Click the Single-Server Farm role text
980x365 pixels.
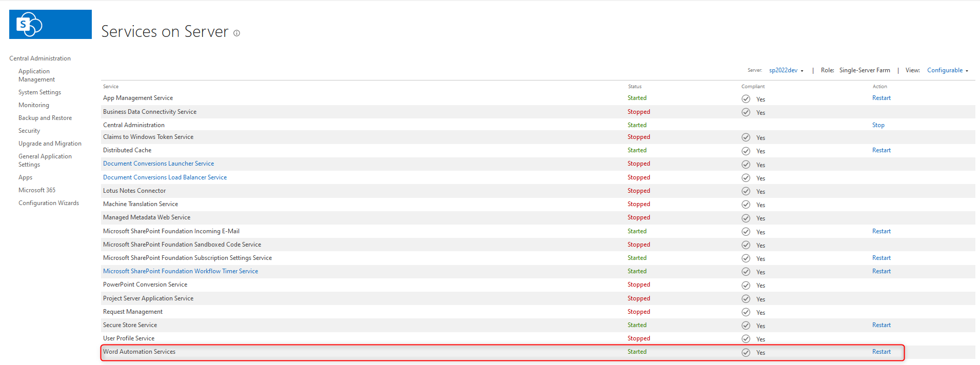pyautogui.click(x=865, y=70)
